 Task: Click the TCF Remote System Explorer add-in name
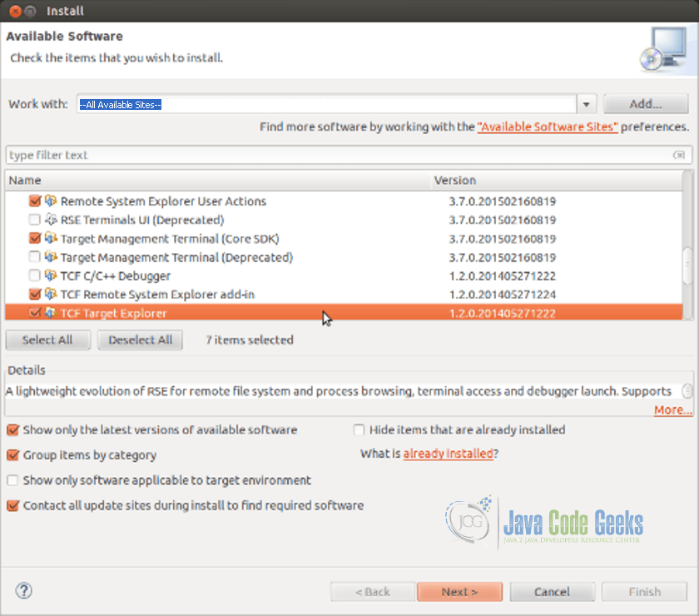(157, 295)
